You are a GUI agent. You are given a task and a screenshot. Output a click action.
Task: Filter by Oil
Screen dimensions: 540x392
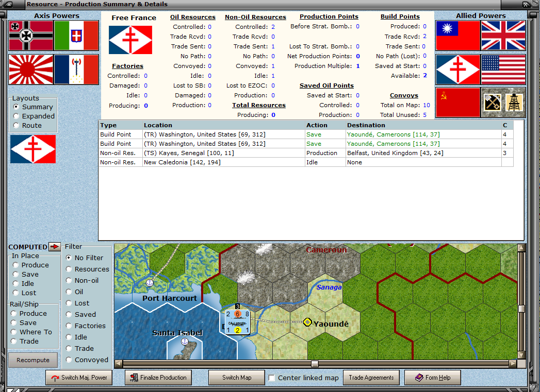click(x=69, y=292)
